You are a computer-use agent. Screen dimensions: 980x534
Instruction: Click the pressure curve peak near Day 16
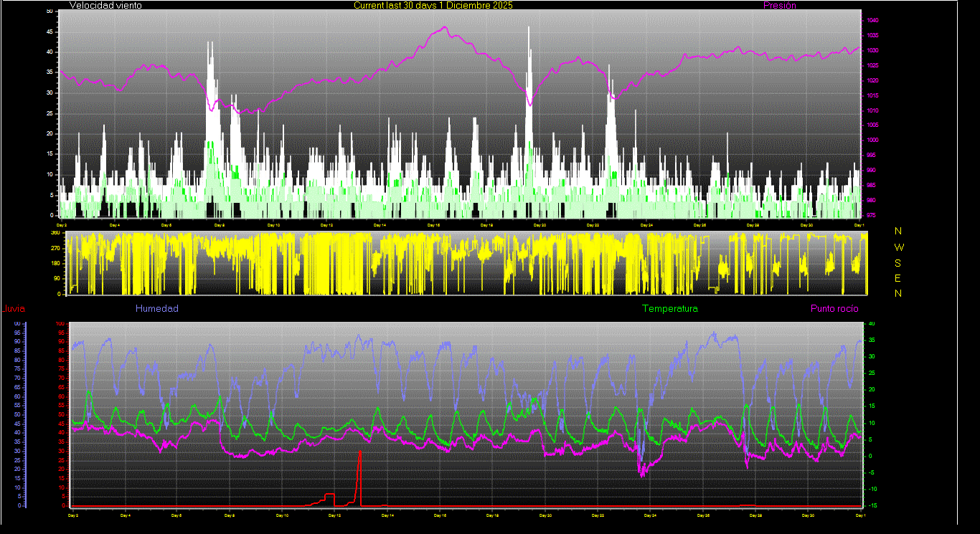click(x=445, y=28)
